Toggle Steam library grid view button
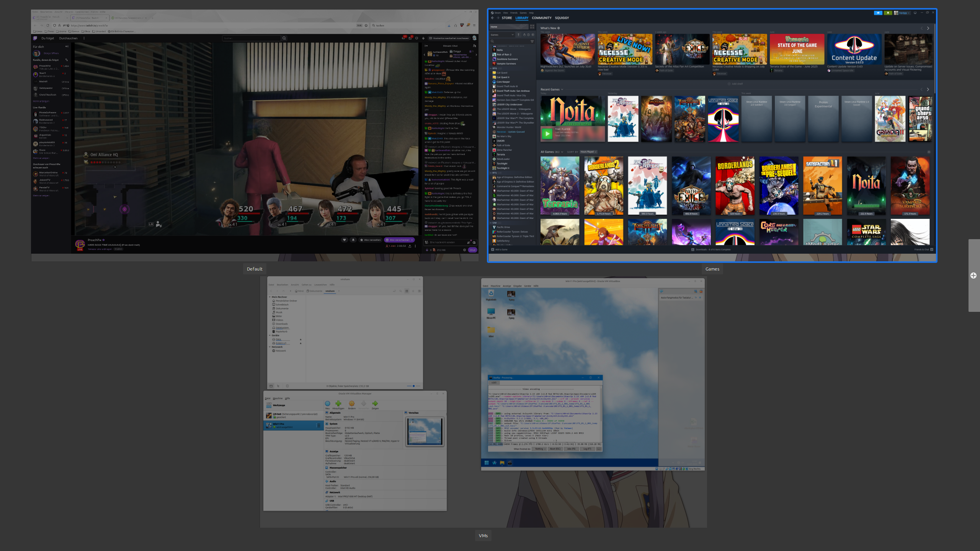Screen dimensions: 980x551 (x=532, y=27)
